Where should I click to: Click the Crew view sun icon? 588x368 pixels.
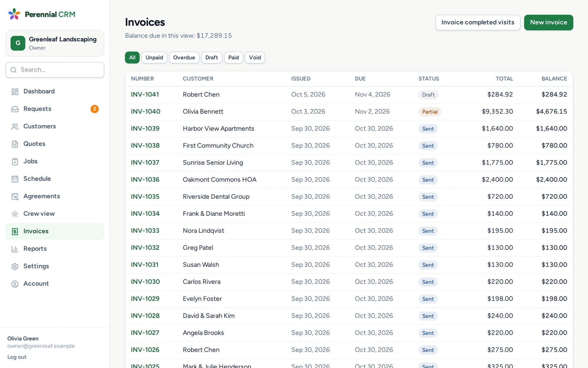coord(15,214)
